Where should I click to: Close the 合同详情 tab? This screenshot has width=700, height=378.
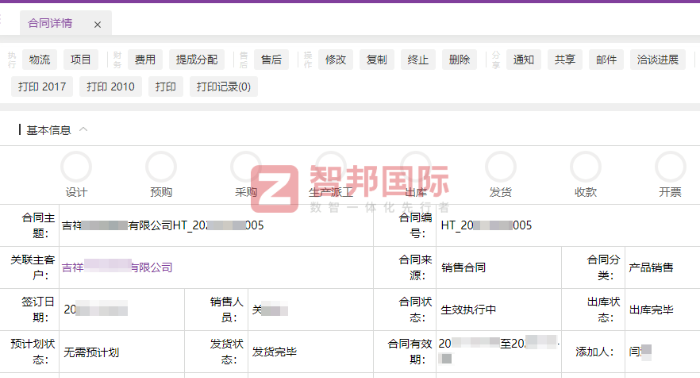tap(97, 25)
